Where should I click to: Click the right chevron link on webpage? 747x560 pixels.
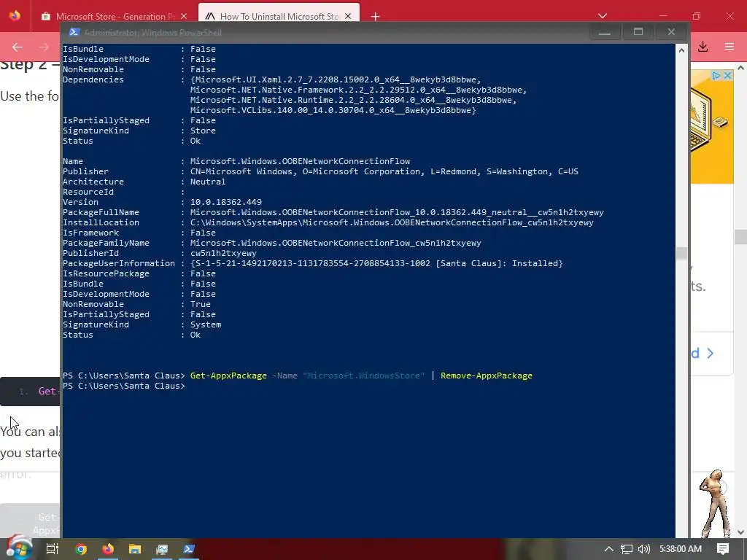[711, 354]
